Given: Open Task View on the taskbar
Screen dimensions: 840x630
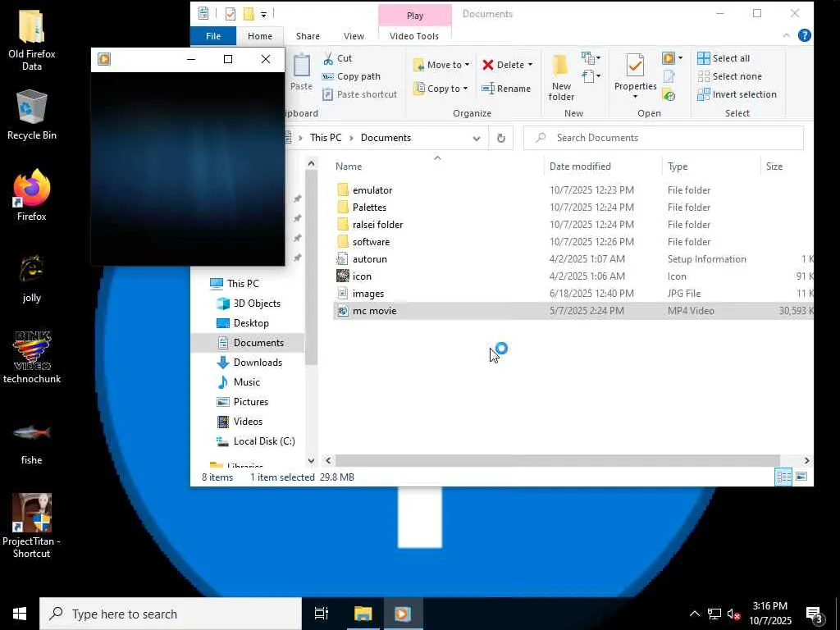Looking at the screenshot, I should click(322, 614).
